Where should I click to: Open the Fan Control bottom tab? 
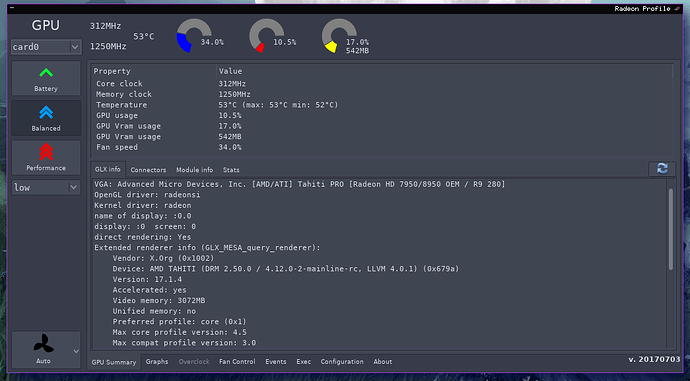tap(237, 362)
